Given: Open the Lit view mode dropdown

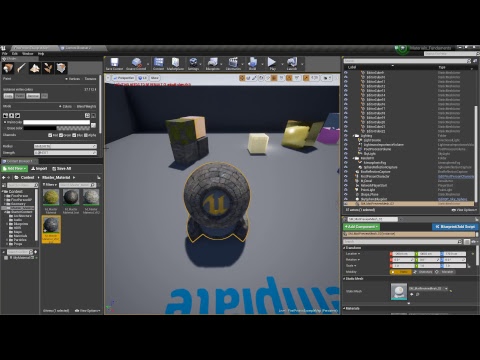Looking at the screenshot, I should click(x=142, y=78).
